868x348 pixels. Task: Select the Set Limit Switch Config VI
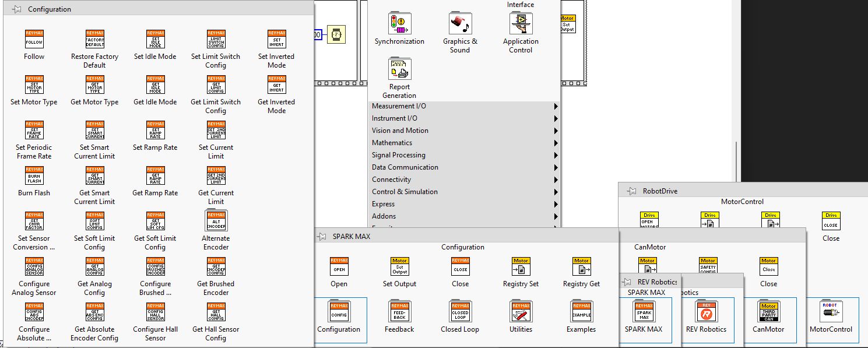(216, 39)
